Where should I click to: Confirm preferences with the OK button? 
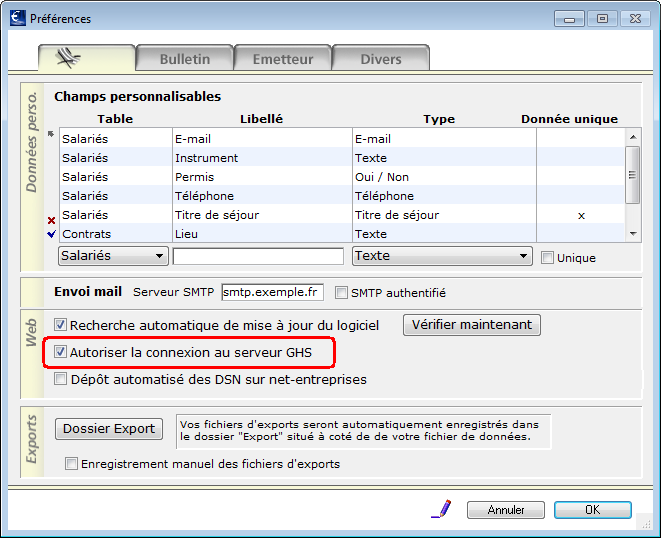pos(592,510)
